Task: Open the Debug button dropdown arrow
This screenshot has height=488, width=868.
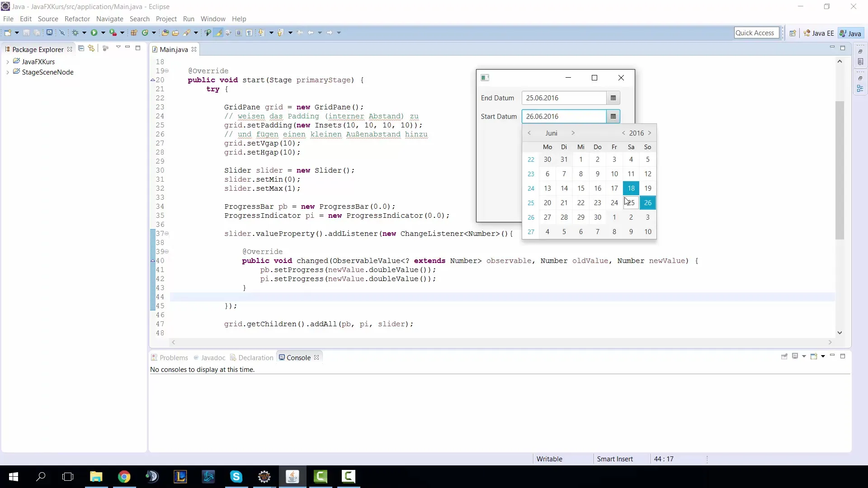Action: pyautogui.click(x=84, y=33)
